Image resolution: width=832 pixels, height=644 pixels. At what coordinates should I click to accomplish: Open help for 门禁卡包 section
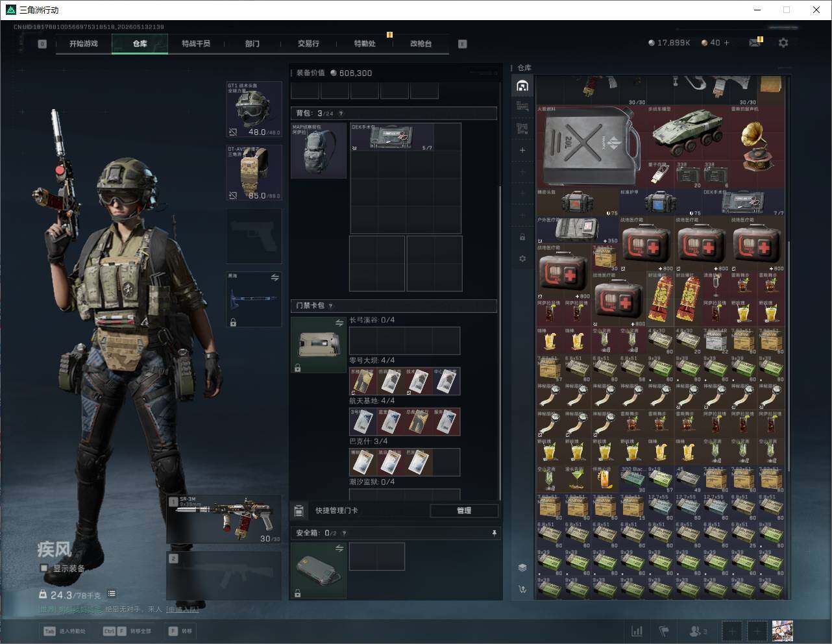[x=330, y=306]
